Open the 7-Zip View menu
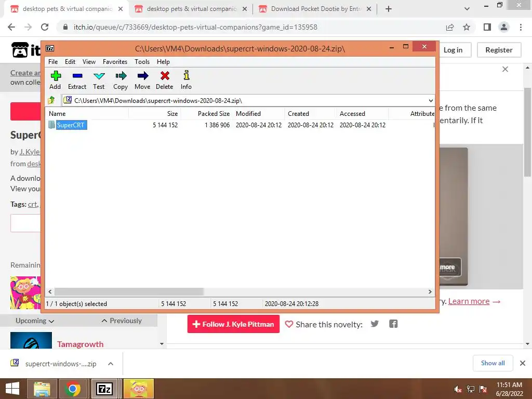 [89, 62]
